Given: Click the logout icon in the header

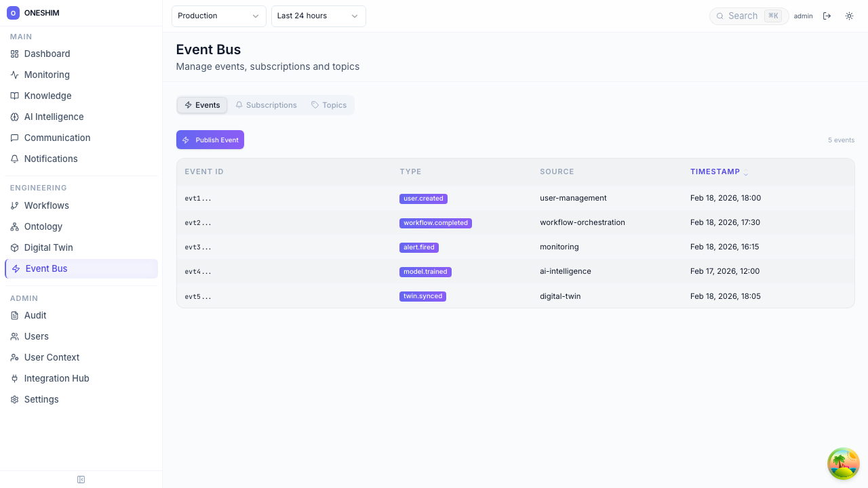Looking at the screenshot, I should tap(827, 16).
